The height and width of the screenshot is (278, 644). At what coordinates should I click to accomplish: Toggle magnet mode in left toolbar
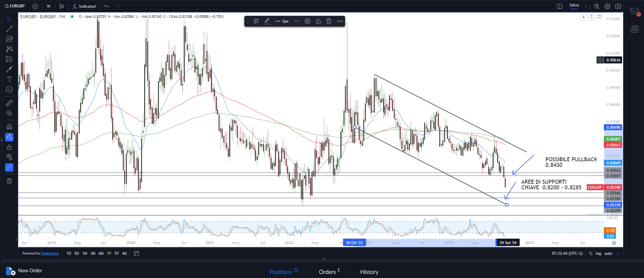click(x=9, y=127)
